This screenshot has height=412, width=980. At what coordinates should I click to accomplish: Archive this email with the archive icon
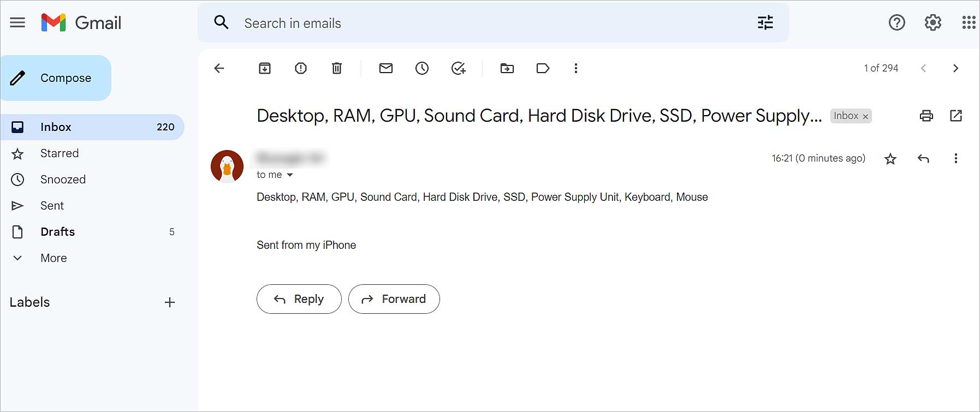point(265,68)
